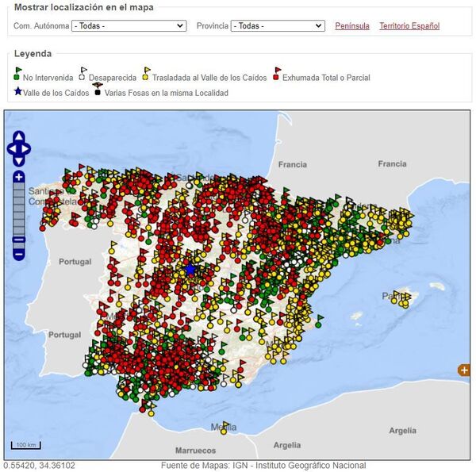
Task: Click the zoom slider handle
Action: point(19,240)
